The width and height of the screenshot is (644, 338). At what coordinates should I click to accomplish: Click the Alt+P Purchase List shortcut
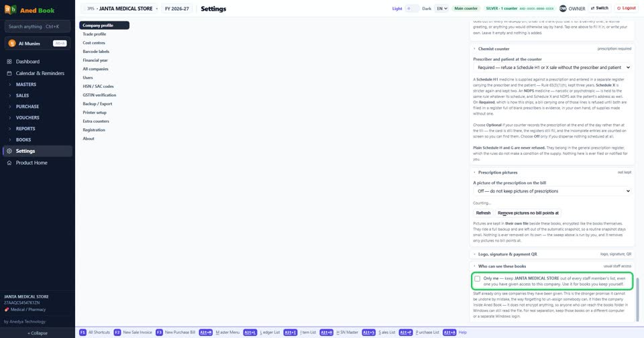tap(419, 332)
